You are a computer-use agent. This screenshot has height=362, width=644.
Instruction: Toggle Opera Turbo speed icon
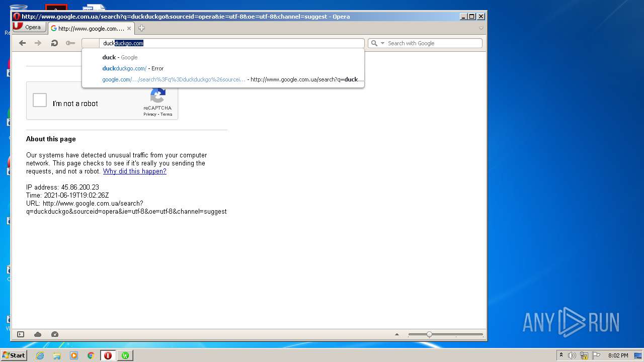coord(55,334)
